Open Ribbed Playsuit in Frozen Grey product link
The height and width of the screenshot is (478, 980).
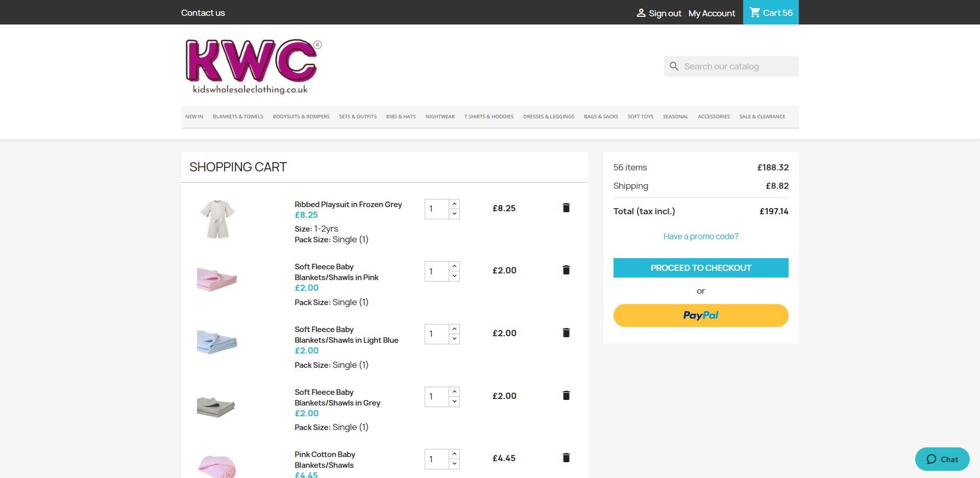(x=348, y=204)
